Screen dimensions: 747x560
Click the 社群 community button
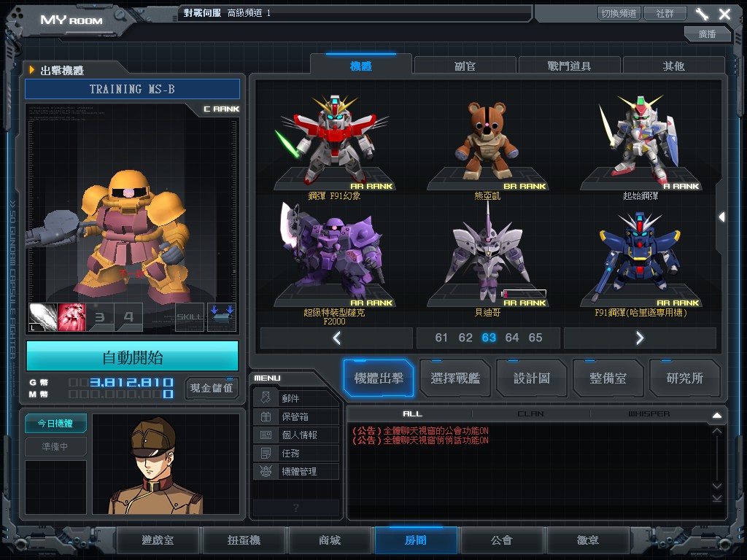click(665, 13)
